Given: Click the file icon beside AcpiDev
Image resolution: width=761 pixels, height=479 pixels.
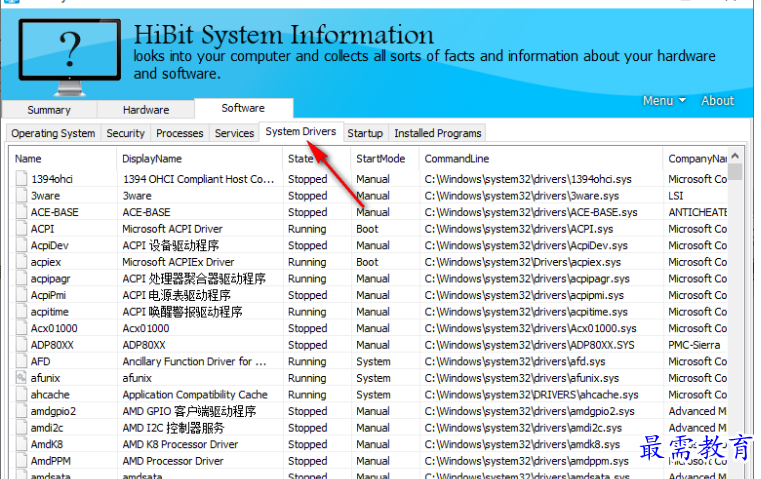Looking at the screenshot, I should click(21, 245).
